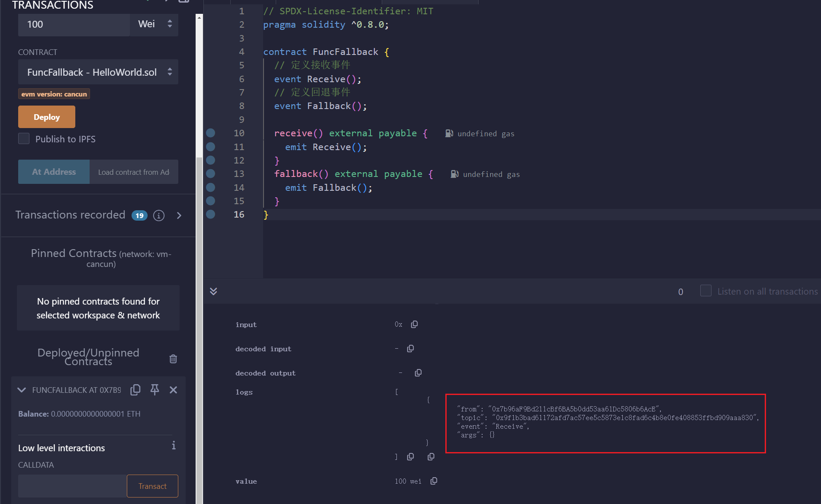Focus the CALLDATA input field
Viewport: 821px width, 504px height.
(x=72, y=486)
